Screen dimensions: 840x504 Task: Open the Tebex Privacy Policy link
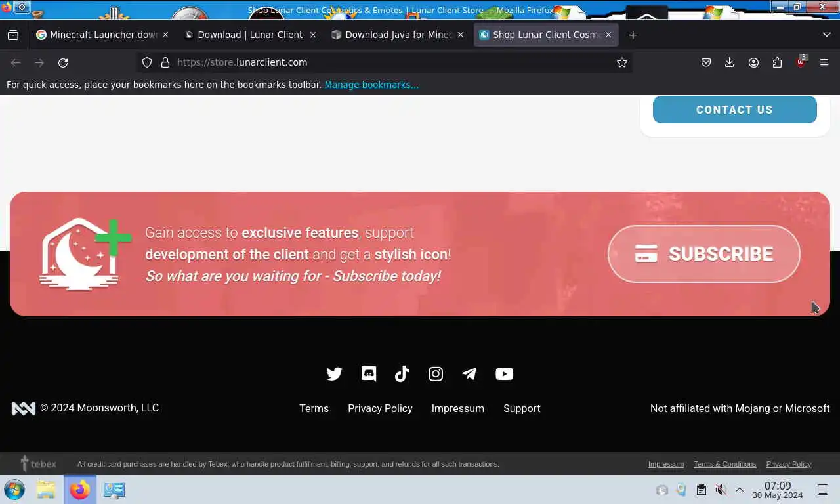point(789,464)
